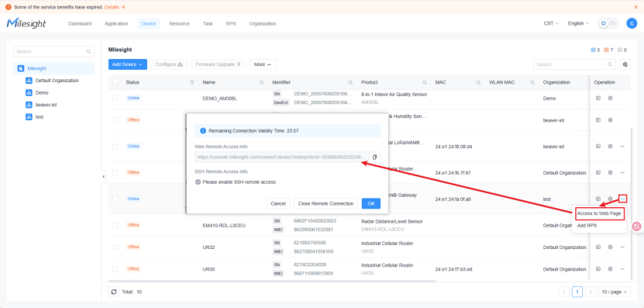The image size is (644, 308).
Task: Open column settings icon beside table search
Action: click(625, 64)
